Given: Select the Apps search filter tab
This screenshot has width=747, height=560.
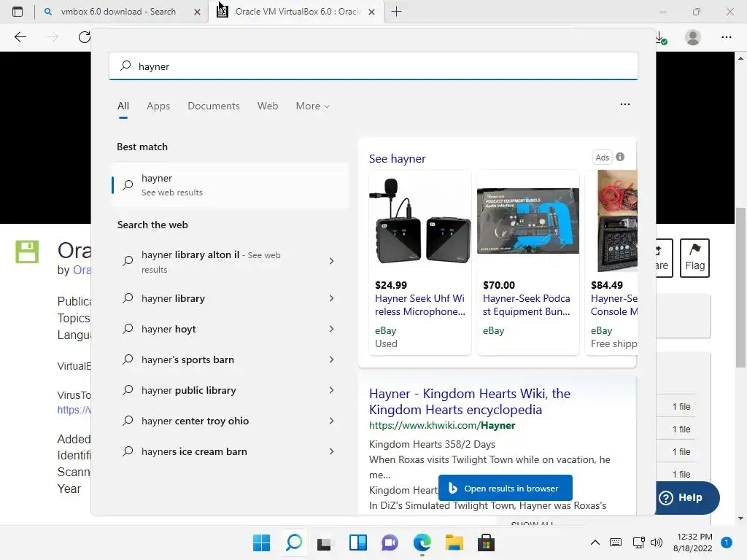Looking at the screenshot, I should (x=158, y=106).
